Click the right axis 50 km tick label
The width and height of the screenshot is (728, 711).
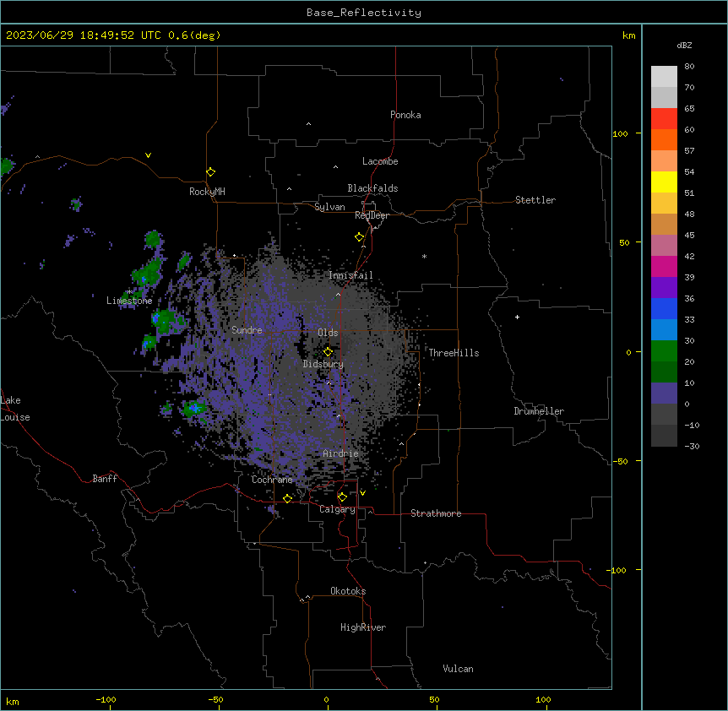[x=624, y=242]
